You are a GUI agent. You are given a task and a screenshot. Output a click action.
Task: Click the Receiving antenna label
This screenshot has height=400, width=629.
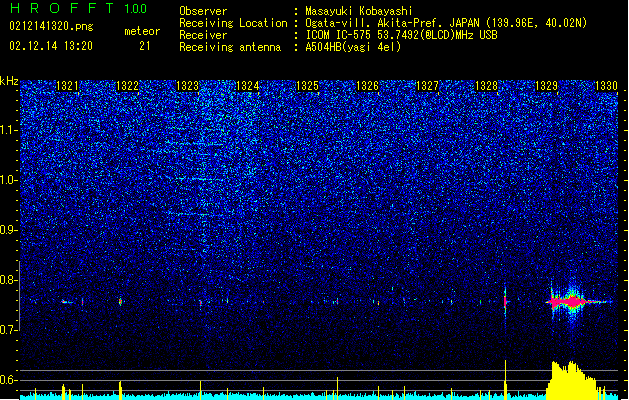[x=230, y=47]
